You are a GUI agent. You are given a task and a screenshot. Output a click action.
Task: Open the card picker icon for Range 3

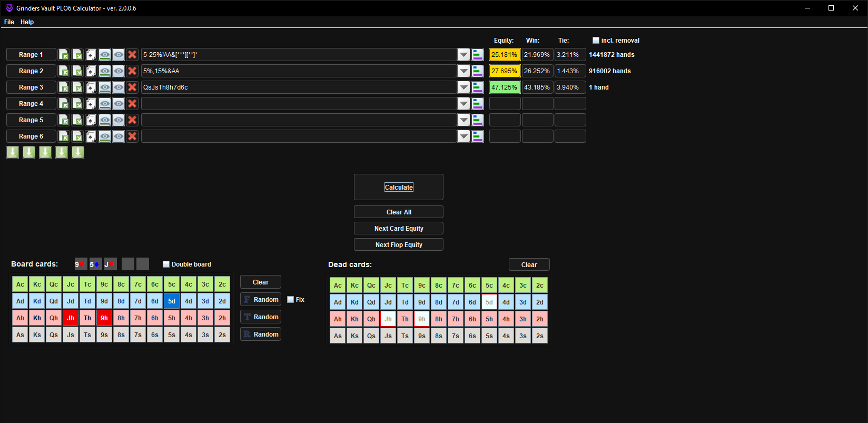pos(91,87)
